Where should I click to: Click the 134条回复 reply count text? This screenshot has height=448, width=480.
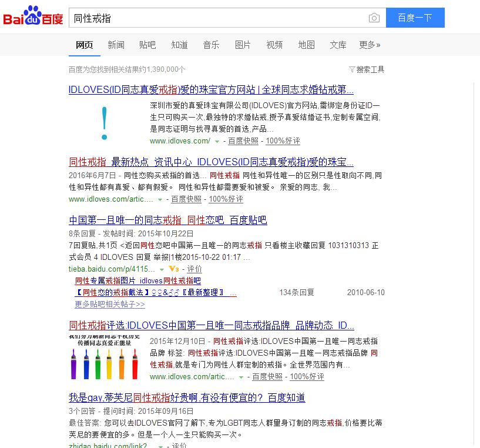(x=297, y=292)
